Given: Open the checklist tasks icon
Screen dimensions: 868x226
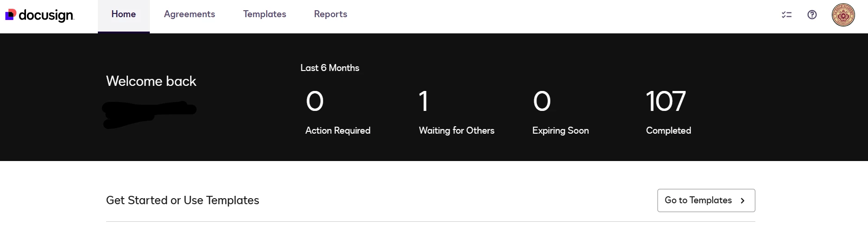Looking at the screenshot, I should (x=786, y=15).
